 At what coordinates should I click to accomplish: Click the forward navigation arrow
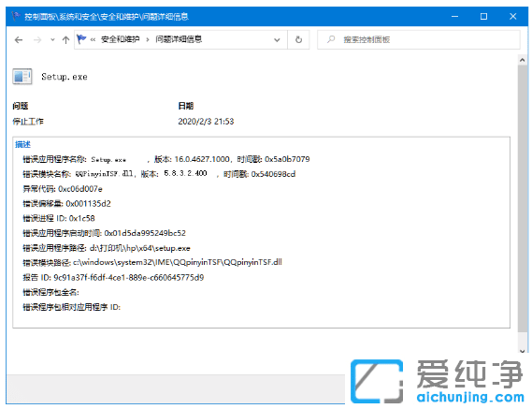(x=37, y=40)
